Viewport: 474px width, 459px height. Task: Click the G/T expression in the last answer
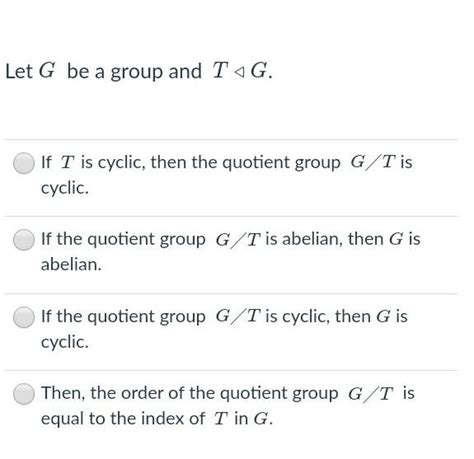[x=371, y=393]
